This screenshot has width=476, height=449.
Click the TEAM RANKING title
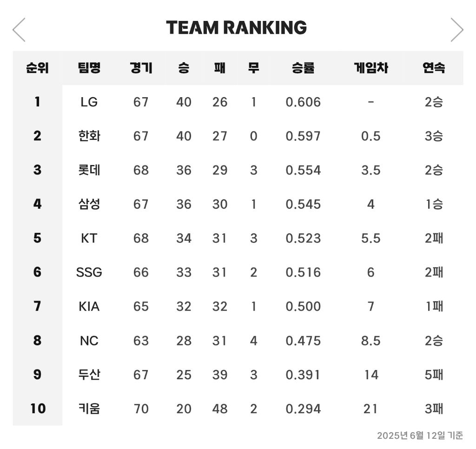click(236, 28)
